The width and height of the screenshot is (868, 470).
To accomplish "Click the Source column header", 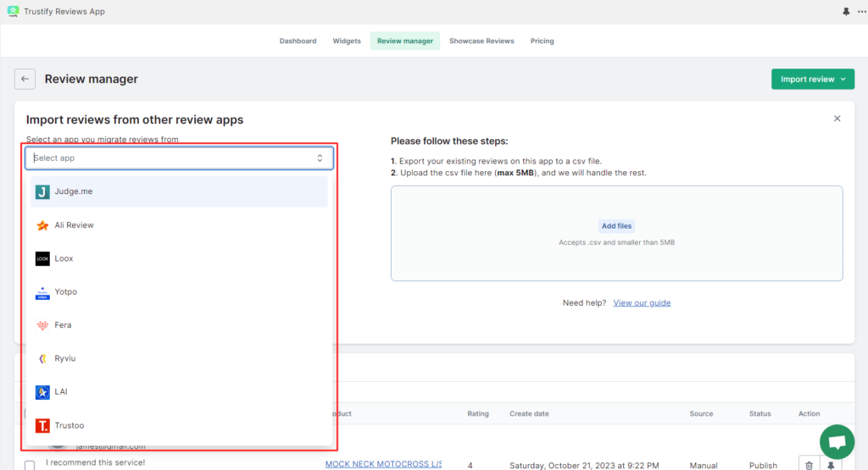I will [701, 413].
